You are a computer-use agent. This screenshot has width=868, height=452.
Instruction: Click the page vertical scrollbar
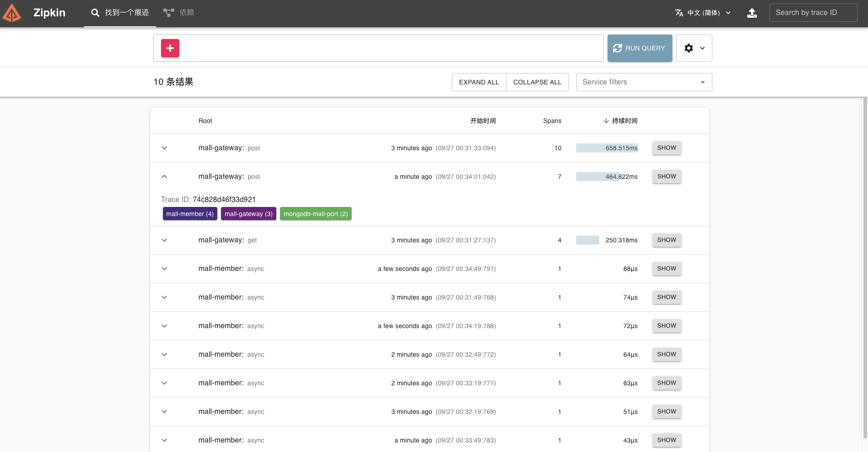pyautogui.click(x=865, y=268)
